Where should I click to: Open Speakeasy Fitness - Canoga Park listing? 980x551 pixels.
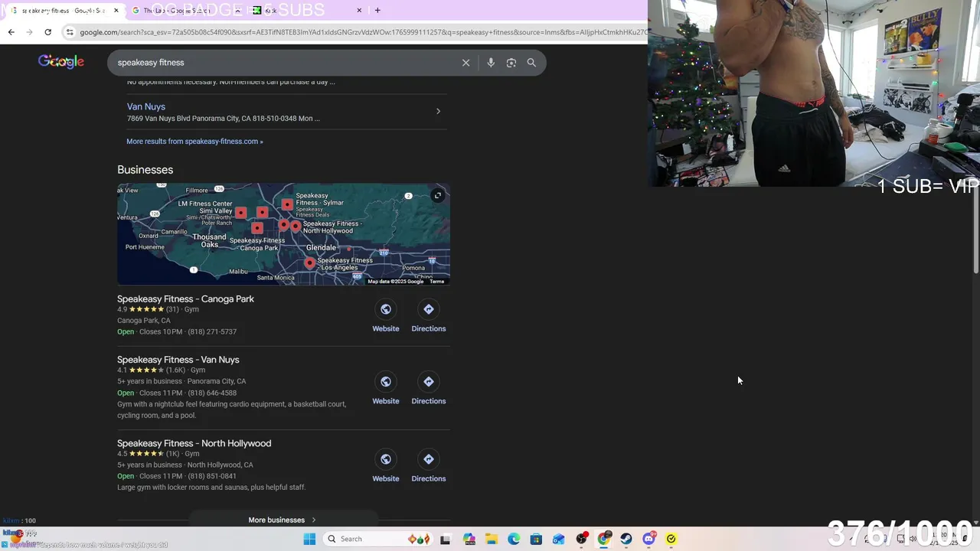tap(185, 298)
